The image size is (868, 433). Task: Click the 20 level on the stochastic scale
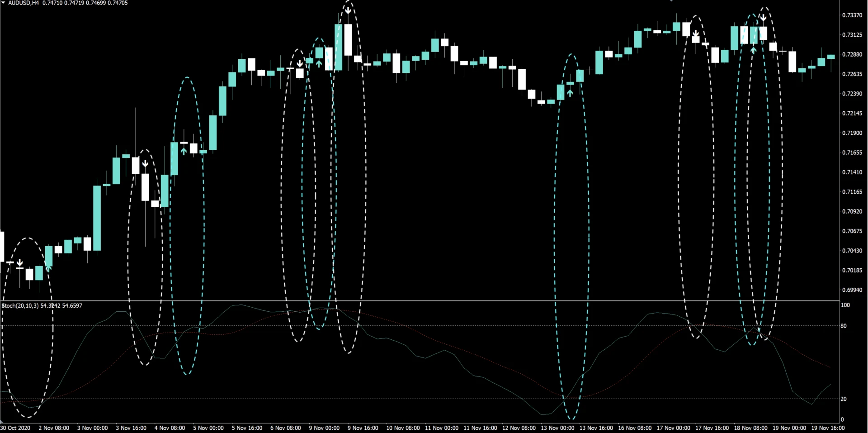tap(844, 399)
